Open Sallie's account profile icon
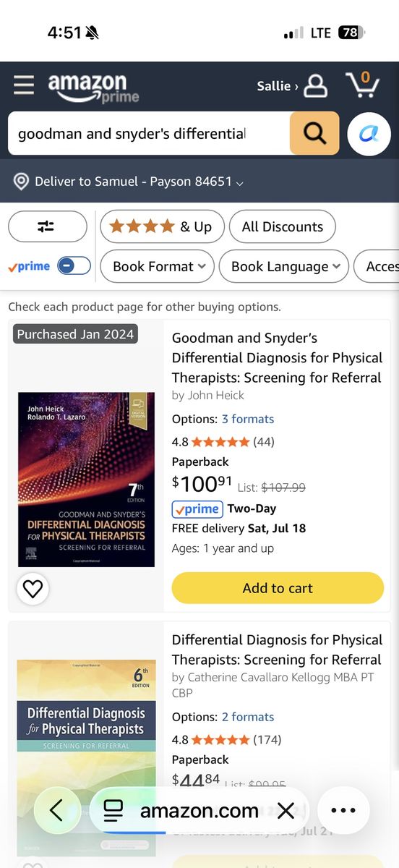 tap(315, 86)
